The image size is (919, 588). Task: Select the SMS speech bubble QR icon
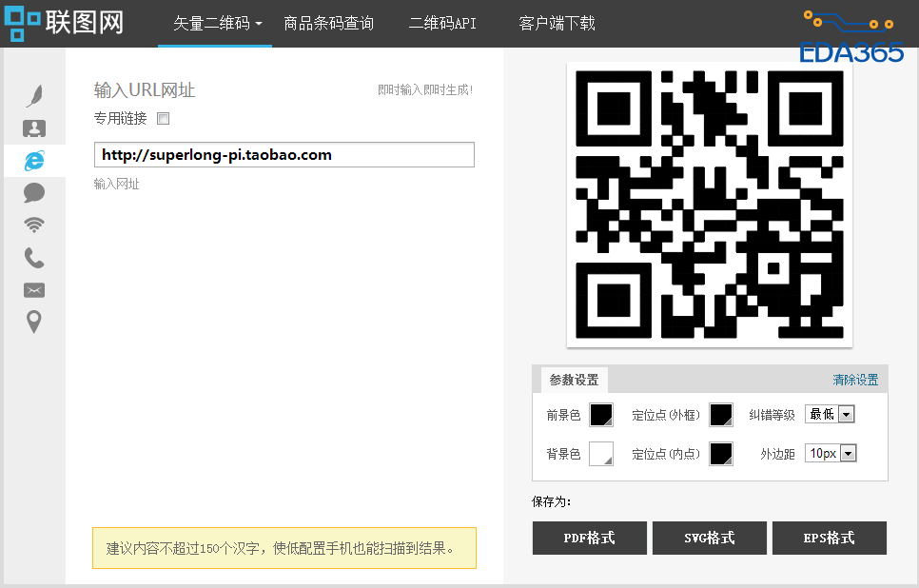coord(34,193)
